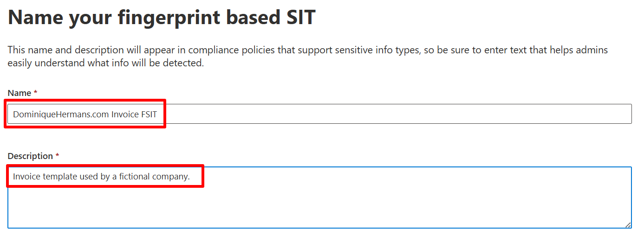Click the "Description" field label
The image size is (644, 236).
pos(30,156)
